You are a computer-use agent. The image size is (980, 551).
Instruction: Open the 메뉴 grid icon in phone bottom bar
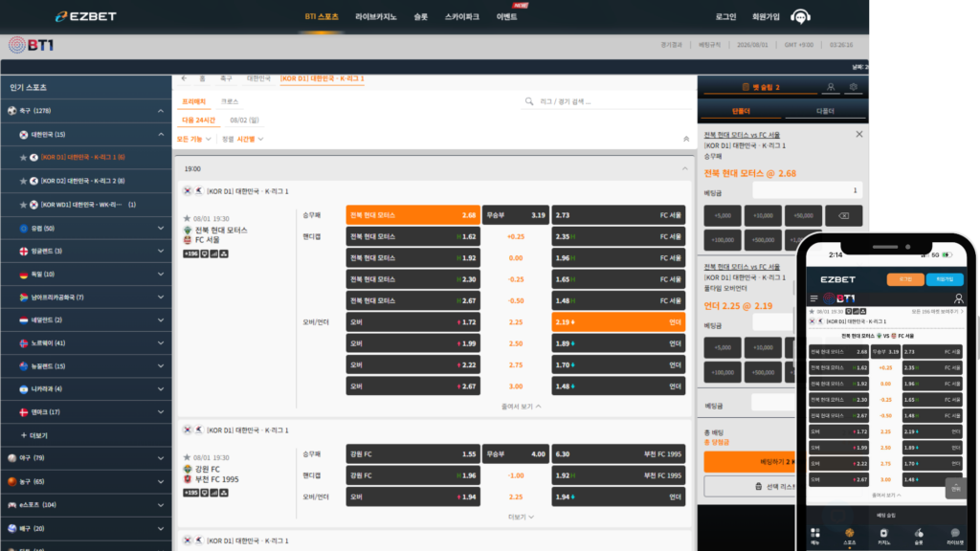coord(815,533)
